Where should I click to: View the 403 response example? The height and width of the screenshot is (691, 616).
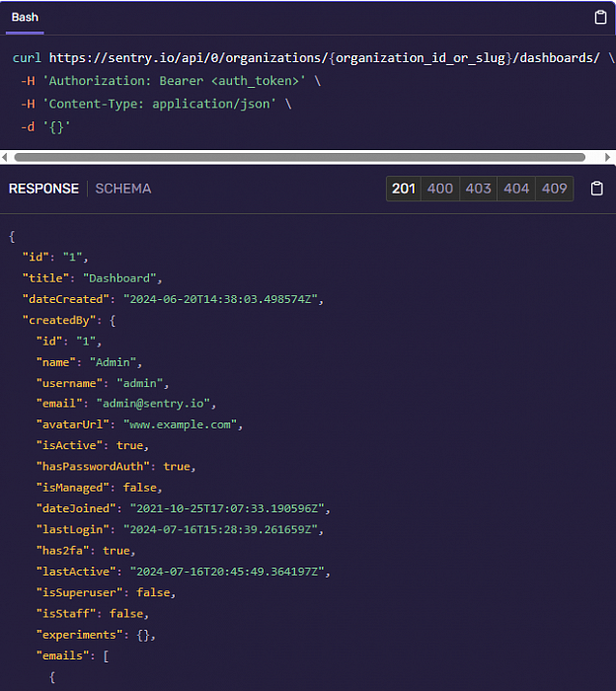(x=479, y=189)
